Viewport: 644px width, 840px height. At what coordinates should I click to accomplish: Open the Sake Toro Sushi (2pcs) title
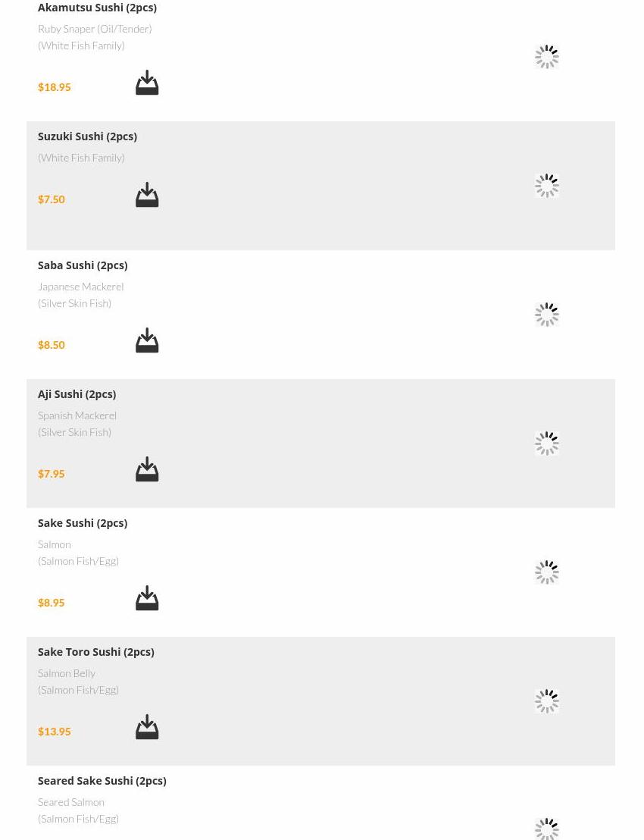click(95, 652)
